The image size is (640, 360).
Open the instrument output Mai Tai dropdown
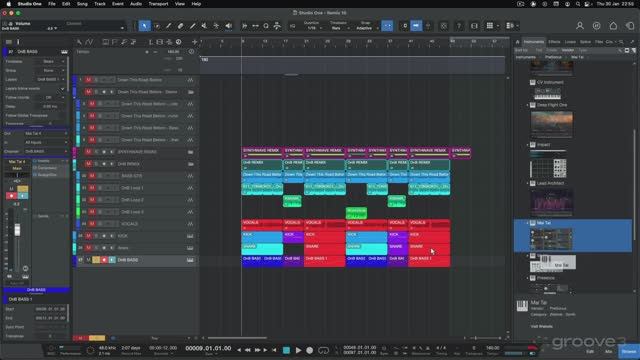(45, 133)
